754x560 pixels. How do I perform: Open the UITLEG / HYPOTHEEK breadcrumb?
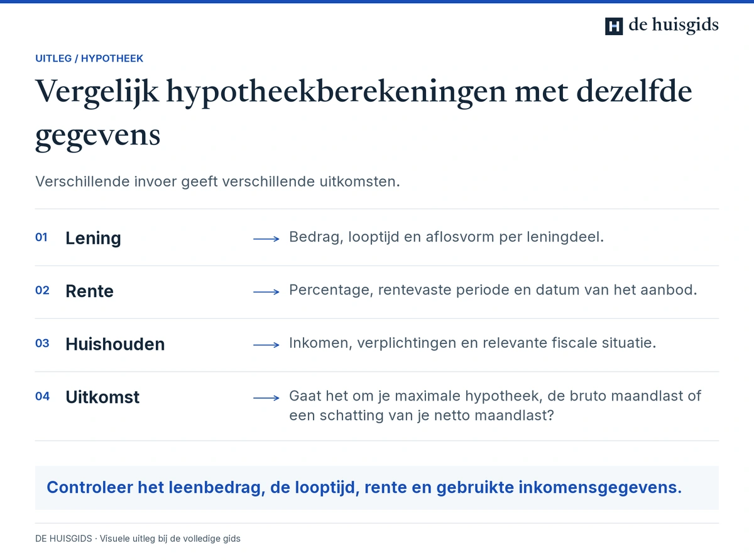tap(89, 58)
